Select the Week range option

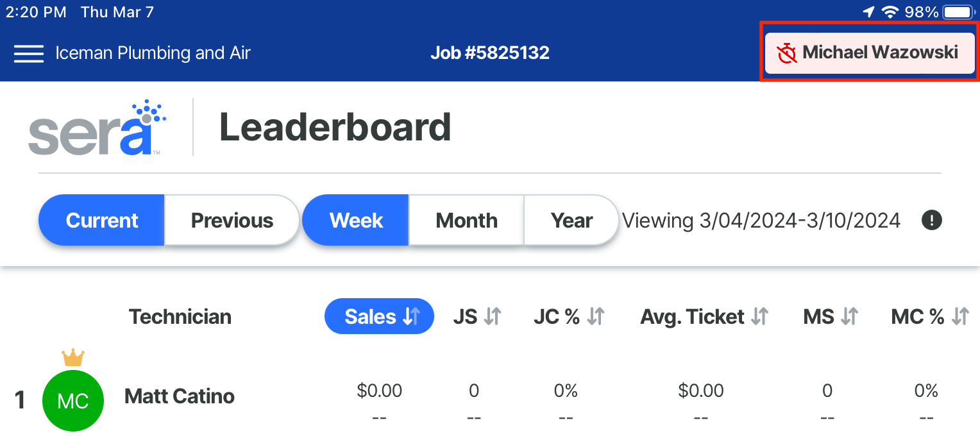(356, 221)
